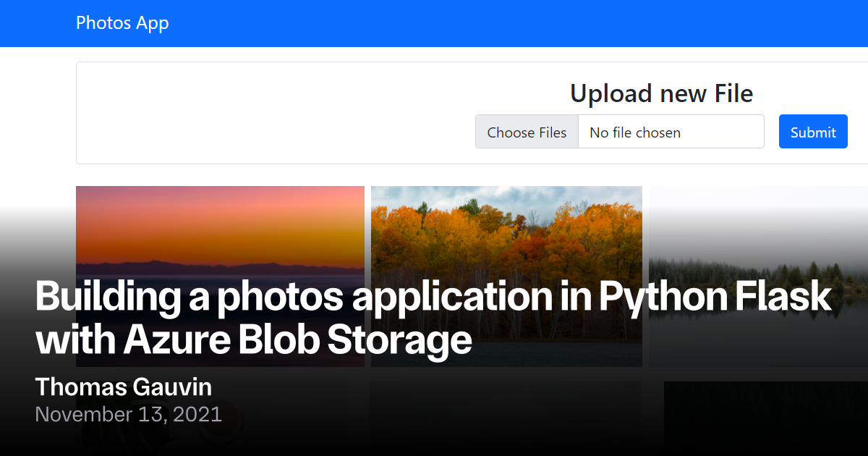Click 'Azure Blob Storage' in the title
Screen dimensions: 868x456
coord(297,340)
